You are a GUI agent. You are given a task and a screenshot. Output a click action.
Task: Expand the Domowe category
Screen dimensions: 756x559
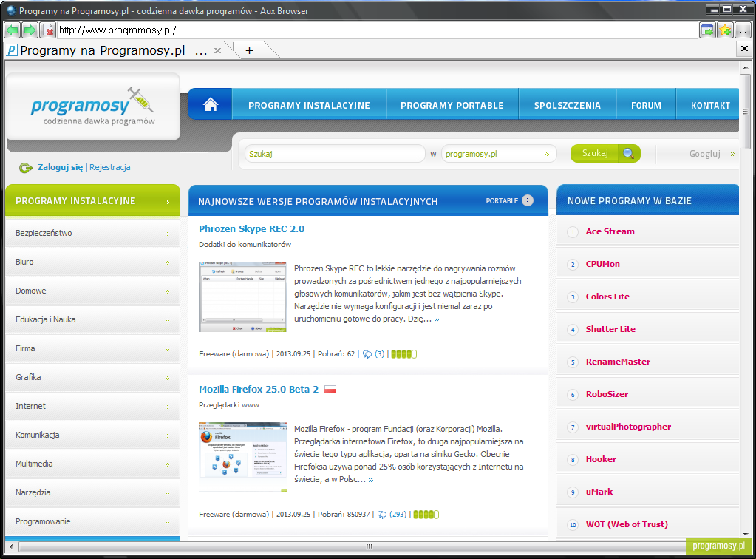(92, 291)
